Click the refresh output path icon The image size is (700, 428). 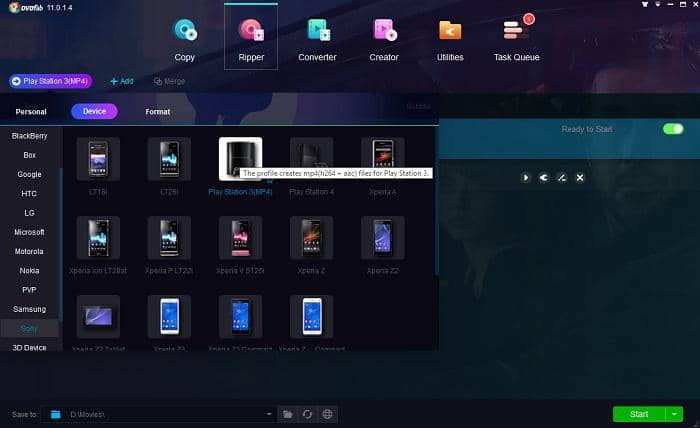(308, 415)
